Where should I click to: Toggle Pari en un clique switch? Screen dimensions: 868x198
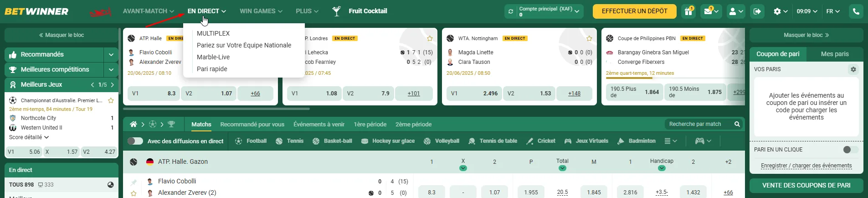pos(851,150)
